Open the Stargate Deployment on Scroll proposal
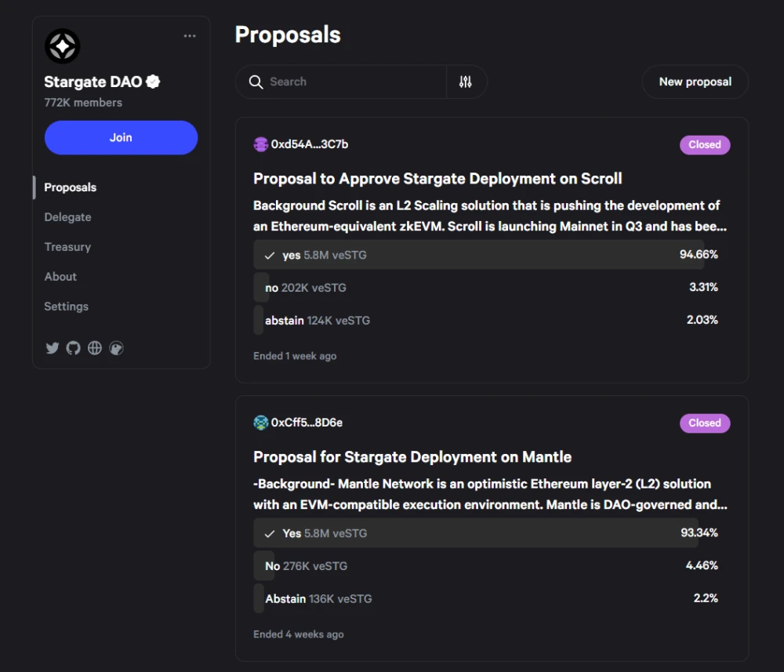 pyautogui.click(x=437, y=179)
